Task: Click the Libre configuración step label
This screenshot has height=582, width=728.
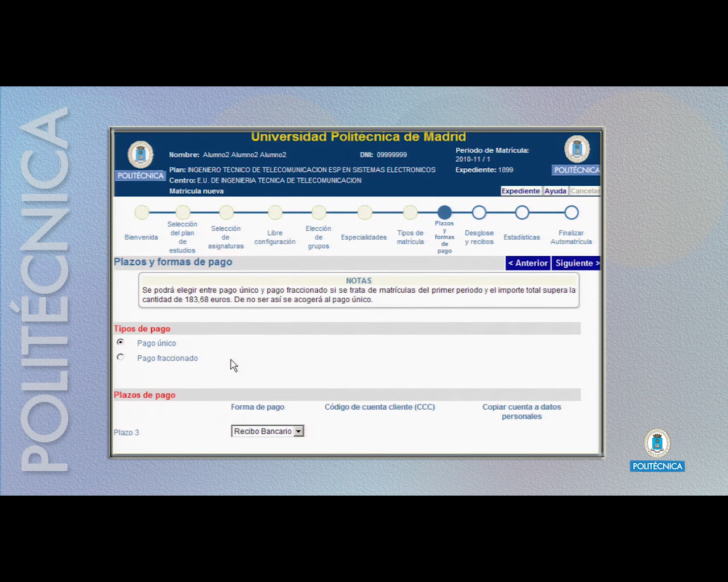Action: (275, 238)
